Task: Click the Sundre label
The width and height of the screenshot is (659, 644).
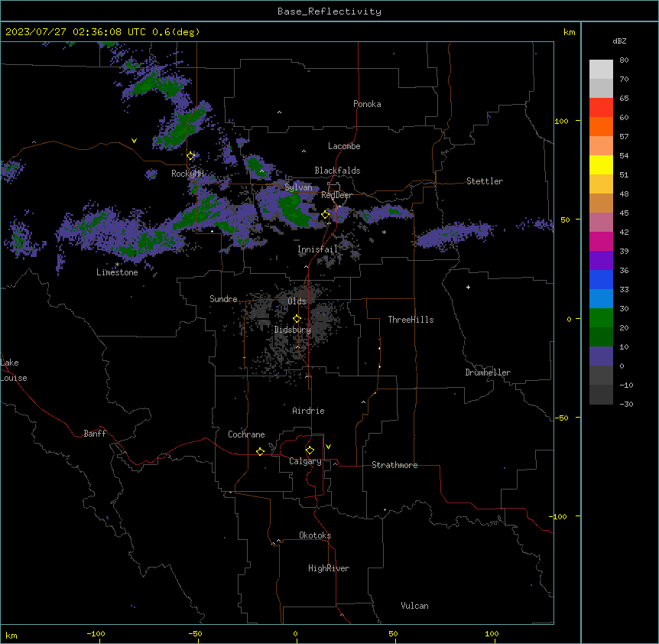Action: coord(223,299)
